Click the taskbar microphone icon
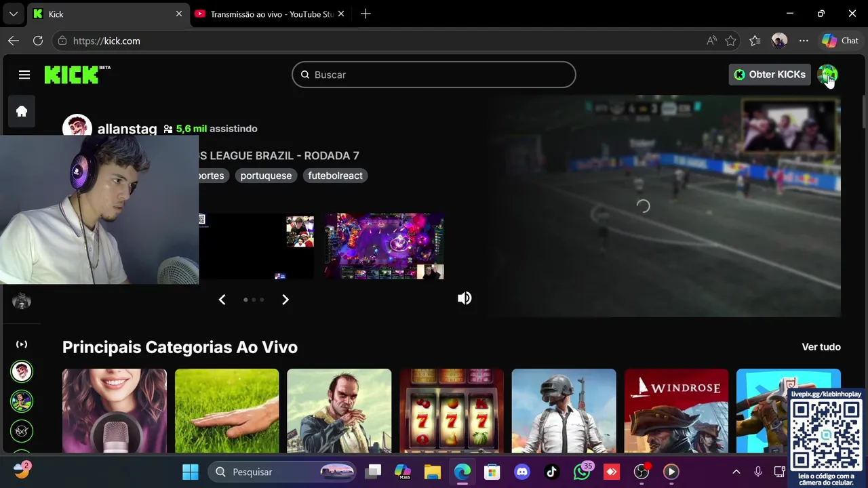The width and height of the screenshot is (868, 488). tap(758, 472)
